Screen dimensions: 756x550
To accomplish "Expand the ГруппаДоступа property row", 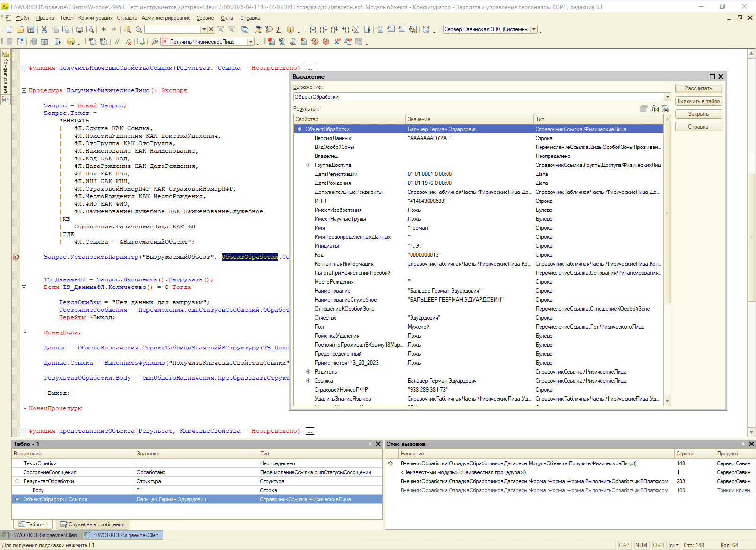I will [308, 165].
